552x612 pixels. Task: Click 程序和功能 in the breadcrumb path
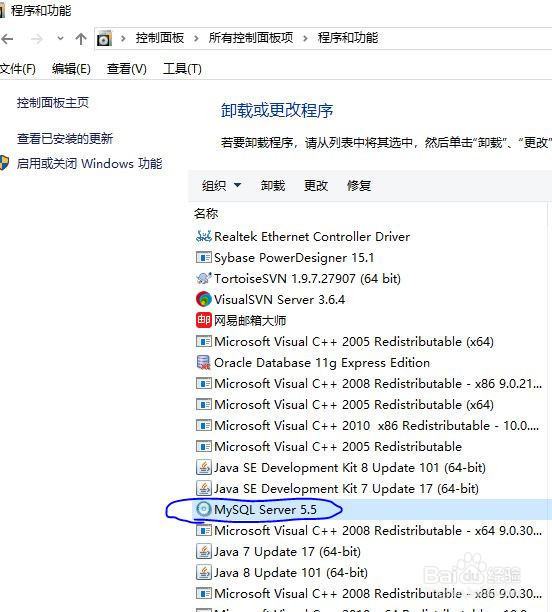[x=348, y=38]
